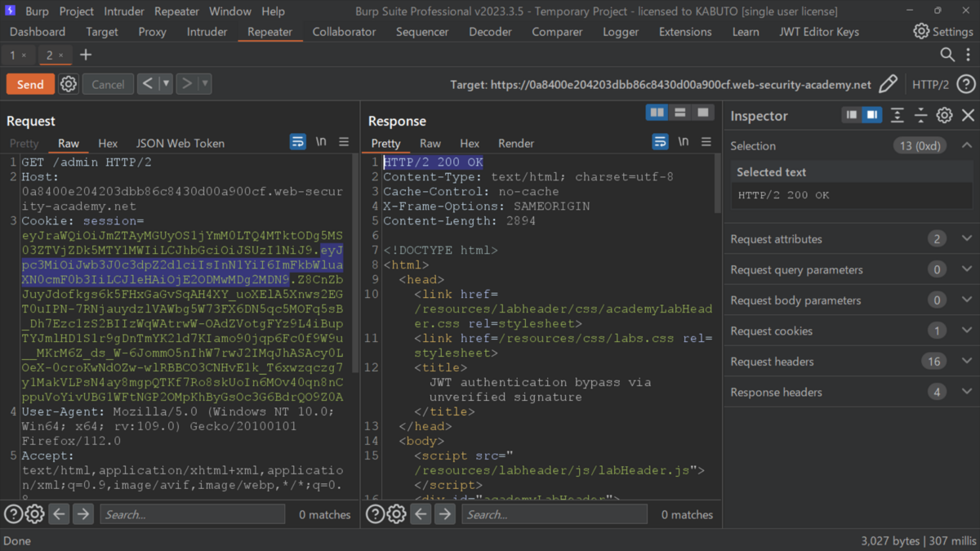Viewport: 980px width, 551px height.
Task: Toggle word wrap in Request editor
Action: click(x=298, y=142)
